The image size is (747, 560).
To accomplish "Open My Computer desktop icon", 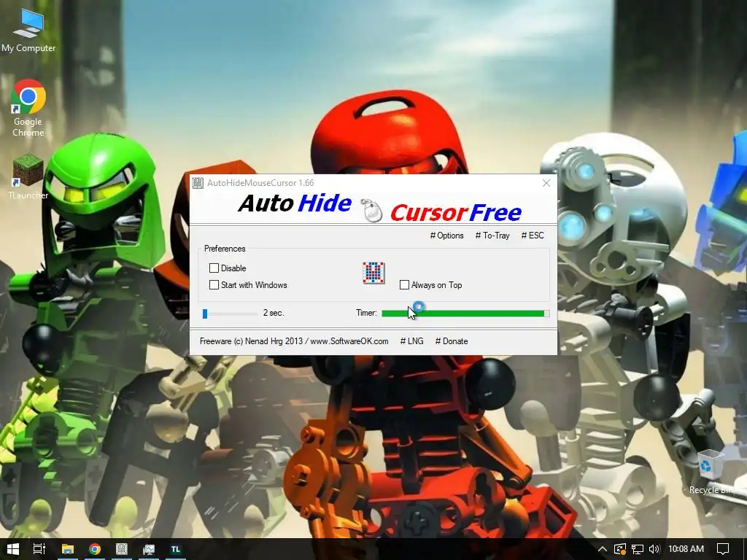I will (28, 29).
